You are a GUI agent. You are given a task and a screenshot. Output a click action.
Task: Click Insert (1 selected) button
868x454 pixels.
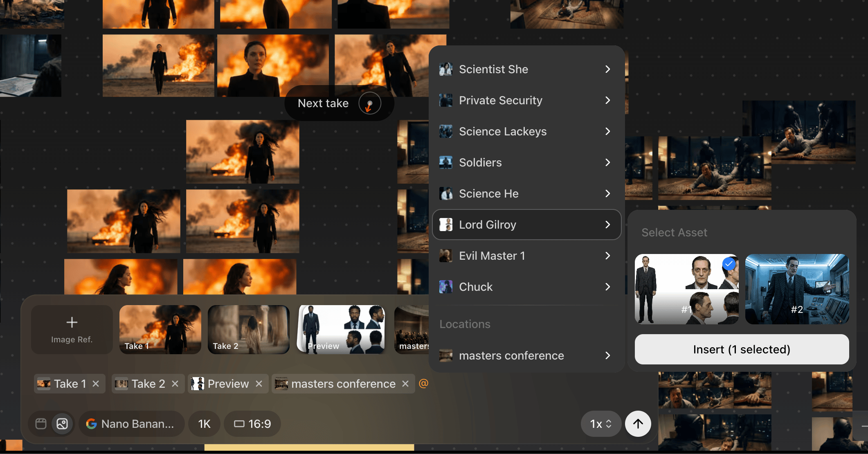tap(742, 349)
